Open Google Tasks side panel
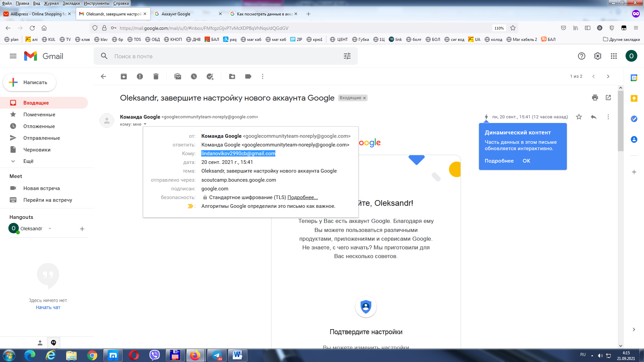This screenshot has width=644, height=362. (x=634, y=119)
